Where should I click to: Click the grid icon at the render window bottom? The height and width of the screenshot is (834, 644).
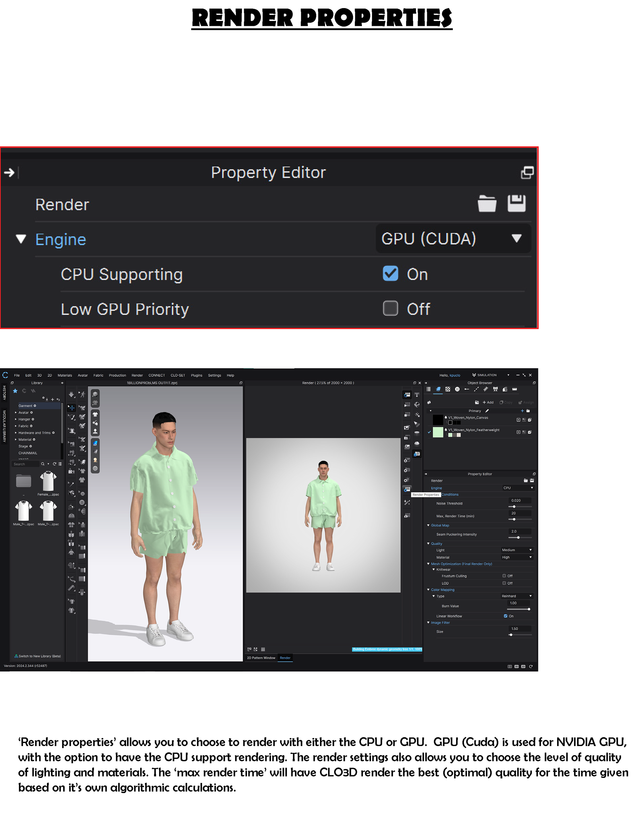click(263, 649)
